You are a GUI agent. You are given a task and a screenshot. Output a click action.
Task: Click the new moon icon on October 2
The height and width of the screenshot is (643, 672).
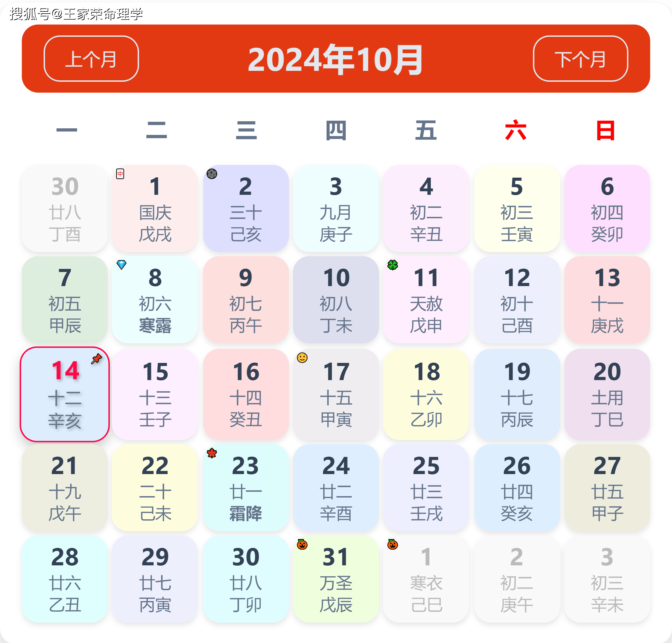212,174
